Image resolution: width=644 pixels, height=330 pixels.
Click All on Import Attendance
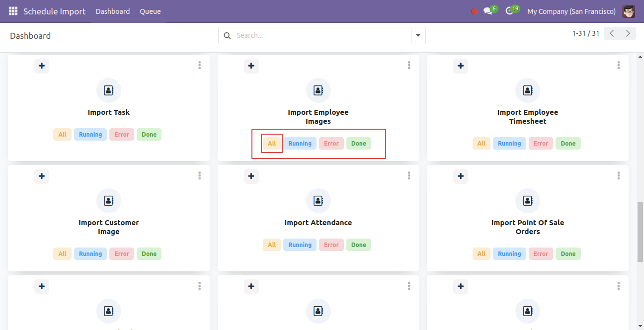point(272,245)
